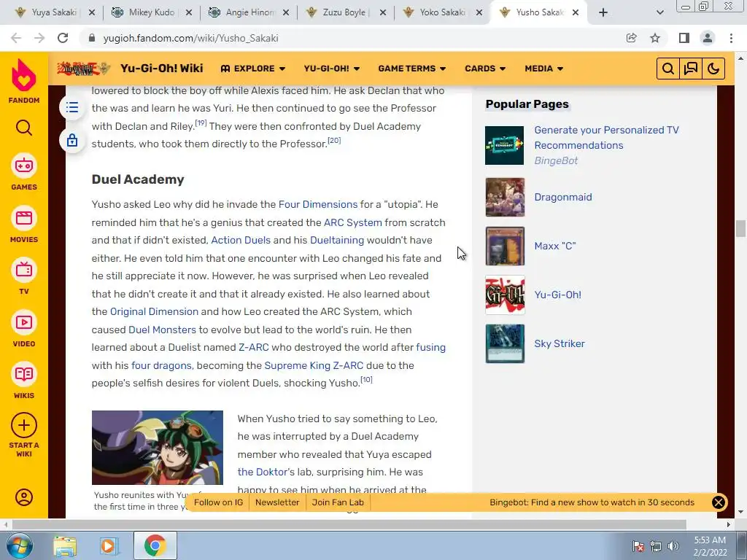Image resolution: width=747 pixels, height=560 pixels.
Task: Follow the Four Dimensions link
Action: coord(318,204)
